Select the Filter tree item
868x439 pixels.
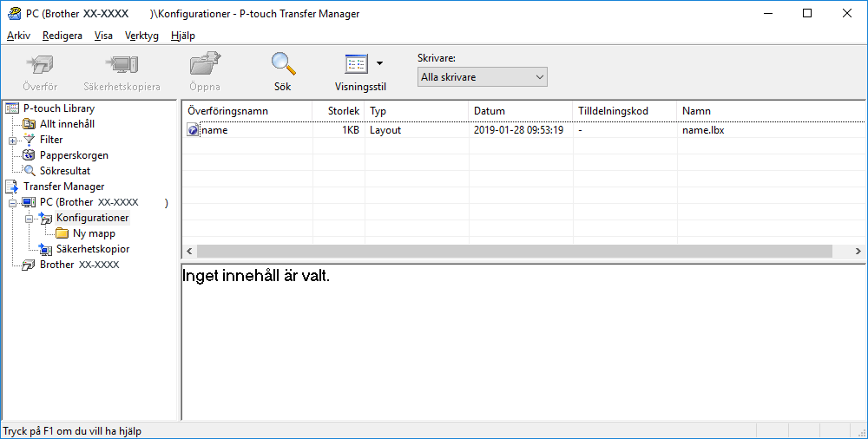point(51,140)
